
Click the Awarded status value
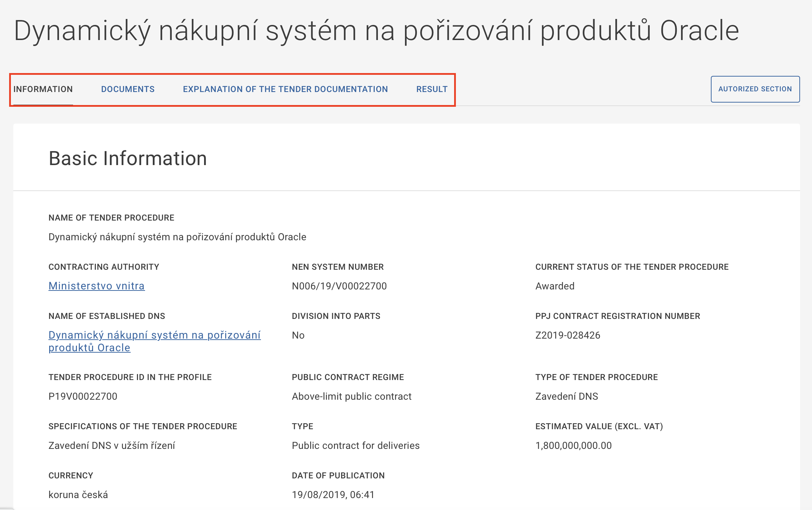pyautogui.click(x=555, y=286)
